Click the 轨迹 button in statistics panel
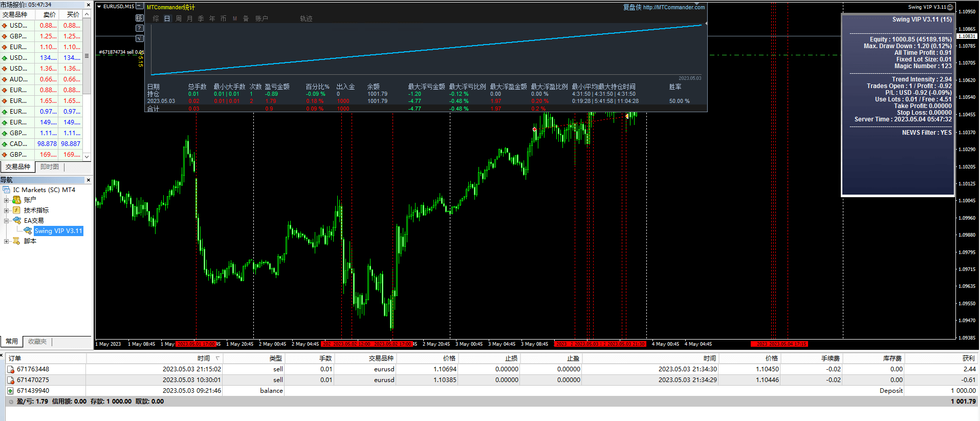The width and height of the screenshot is (980, 421). (306, 18)
